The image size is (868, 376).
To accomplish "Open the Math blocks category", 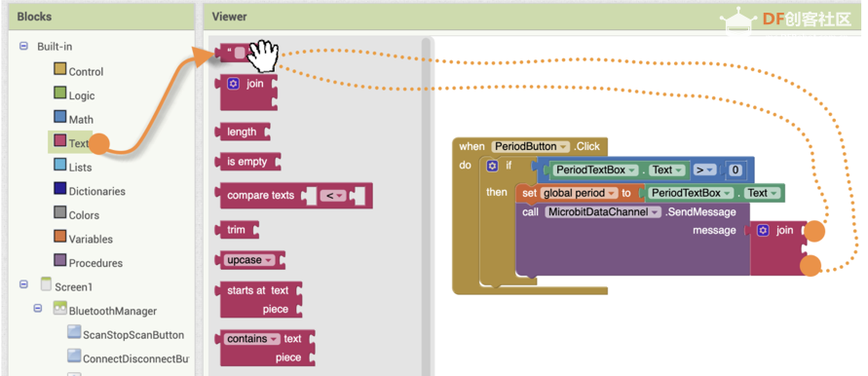I will (81, 119).
